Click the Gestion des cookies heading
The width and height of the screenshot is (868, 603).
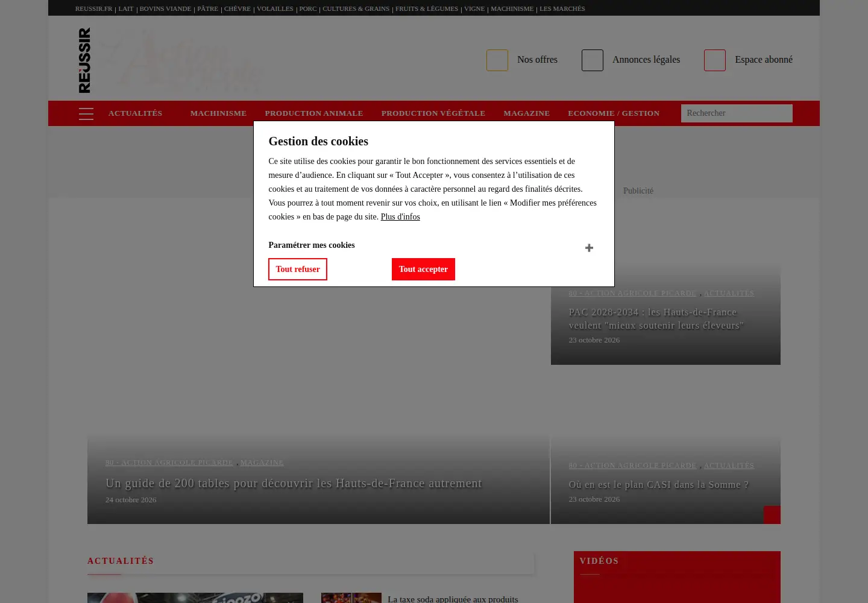318,141
